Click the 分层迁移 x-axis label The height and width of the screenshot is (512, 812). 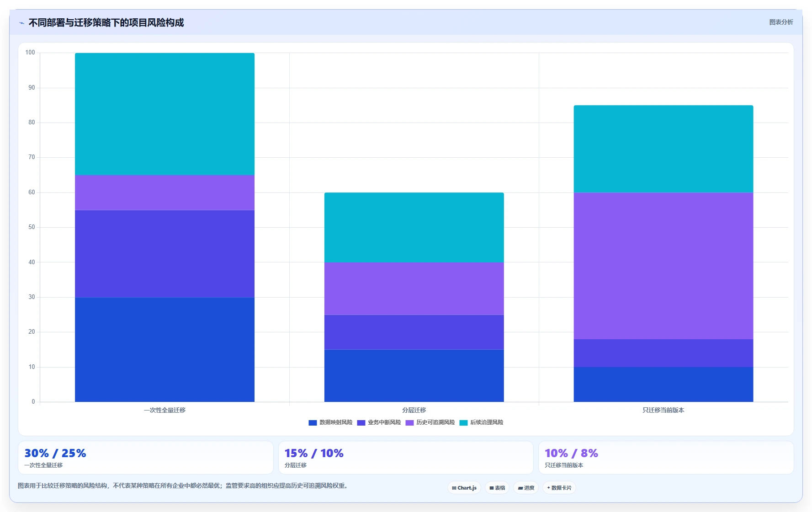414,410
